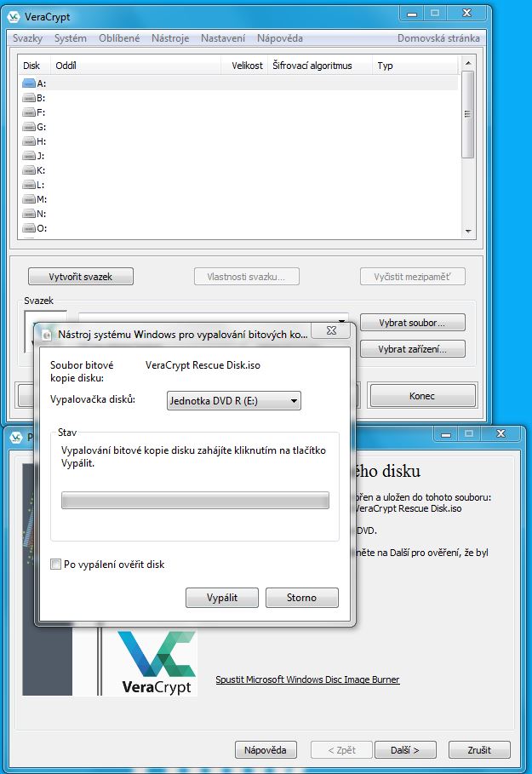Select drive N: icon in VeraCrypt list
The height and width of the screenshot is (774, 532).
29,214
